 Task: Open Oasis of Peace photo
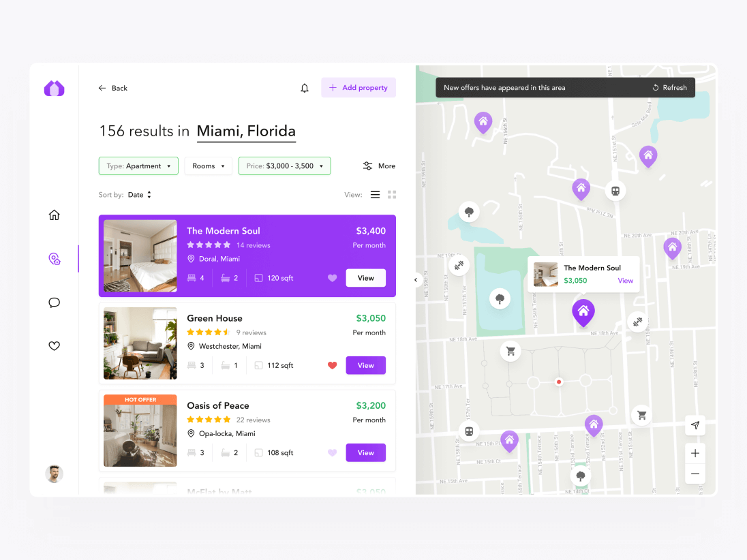click(140, 431)
